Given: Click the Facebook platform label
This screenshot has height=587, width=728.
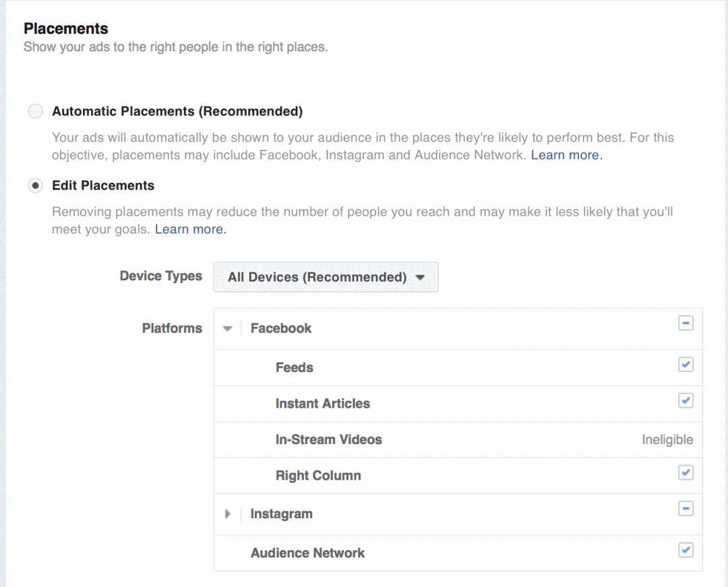Looking at the screenshot, I should (280, 328).
